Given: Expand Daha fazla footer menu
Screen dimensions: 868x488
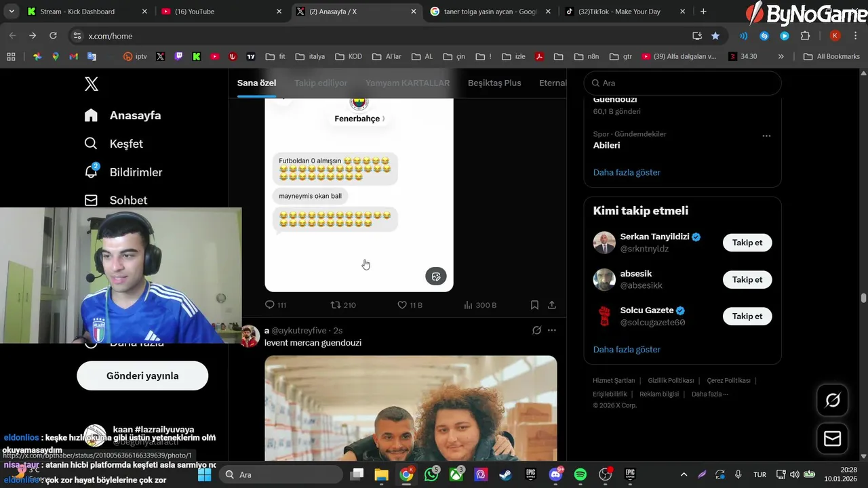Looking at the screenshot, I should pyautogui.click(x=710, y=394).
